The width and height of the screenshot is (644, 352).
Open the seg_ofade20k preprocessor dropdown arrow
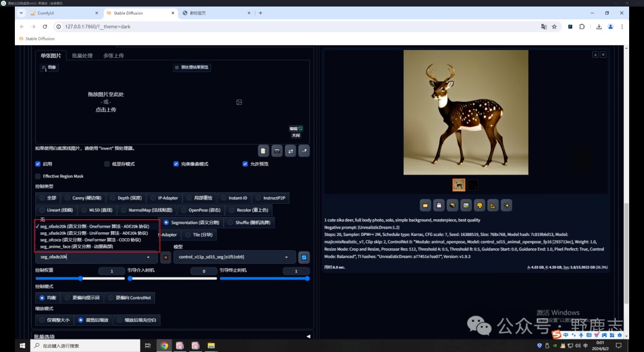tap(148, 257)
